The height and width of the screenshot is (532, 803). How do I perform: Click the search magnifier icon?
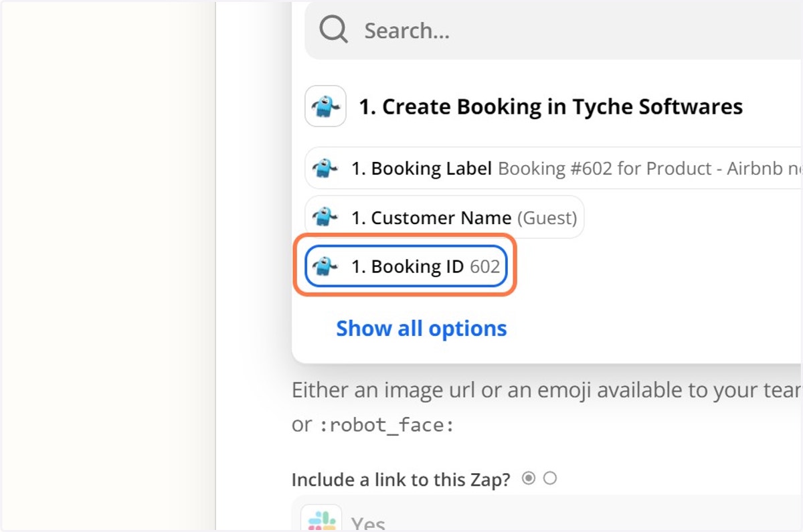pyautogui.click(x=333, y=30)
